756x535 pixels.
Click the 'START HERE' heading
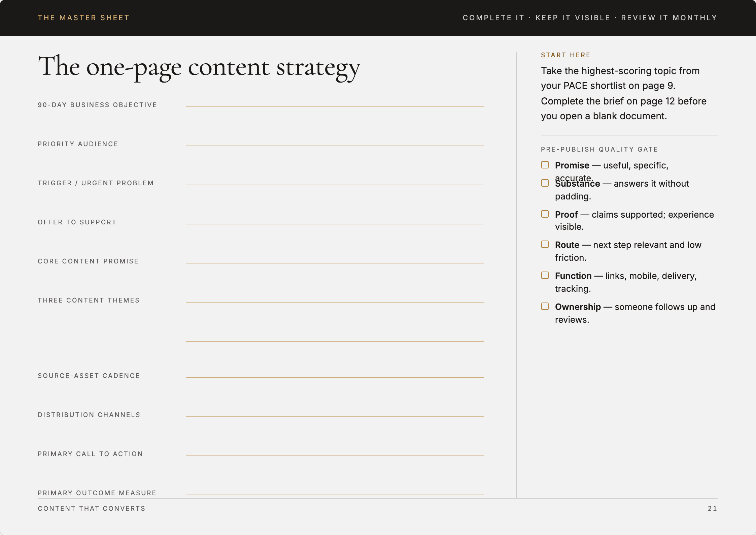click(x=565, y=55)
